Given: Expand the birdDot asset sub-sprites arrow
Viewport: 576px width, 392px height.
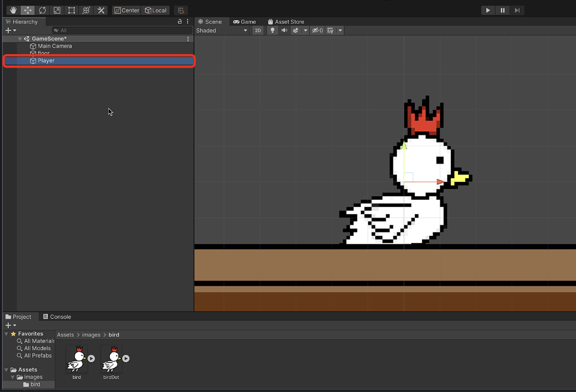Looking at the screenshot, I should (x=126, y=359).
